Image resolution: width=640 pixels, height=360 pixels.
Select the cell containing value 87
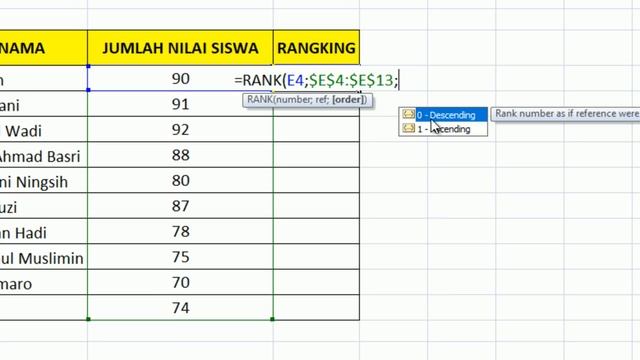(x=180, y=206)
